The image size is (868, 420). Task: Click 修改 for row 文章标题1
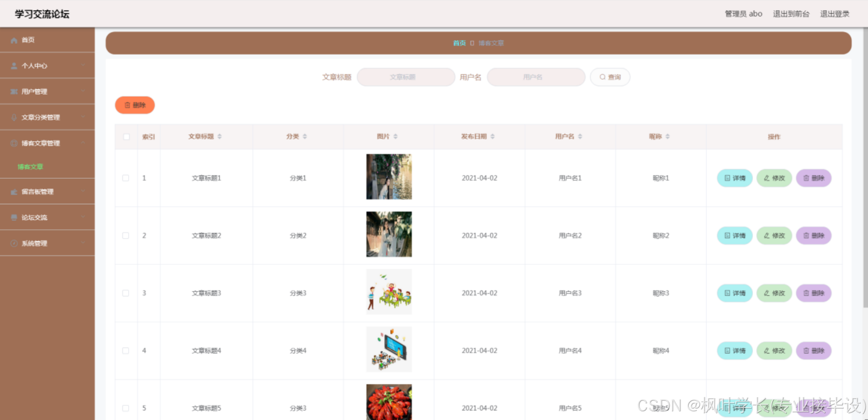tap(774, 178)
